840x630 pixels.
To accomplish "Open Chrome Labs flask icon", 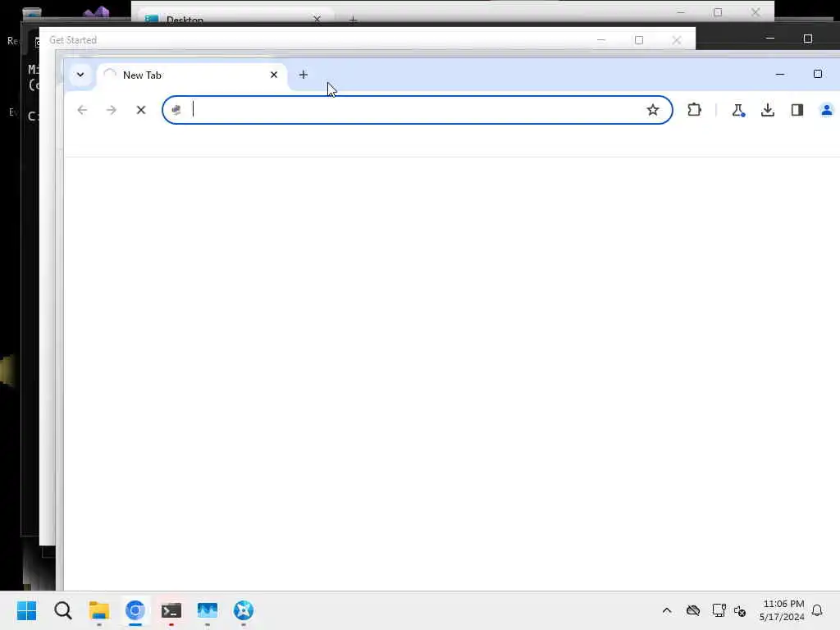I will (x=738, y=110).
